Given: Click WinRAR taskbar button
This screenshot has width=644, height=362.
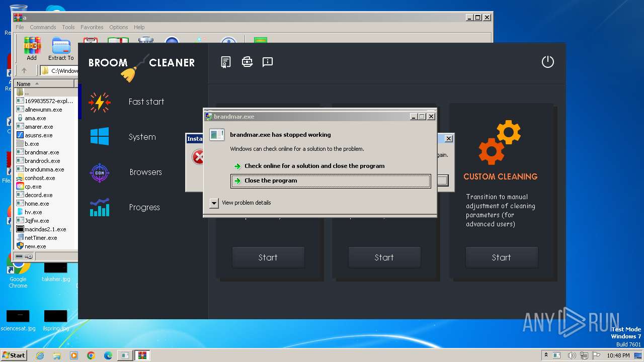Looking at the screenshot, I should [141, 355].
